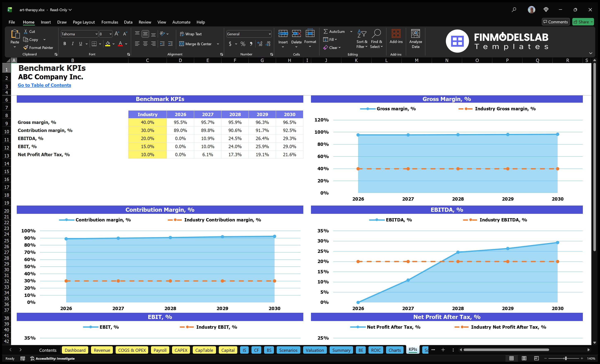
Task: Select the Format Painter tool
Action: pos(38,48)
